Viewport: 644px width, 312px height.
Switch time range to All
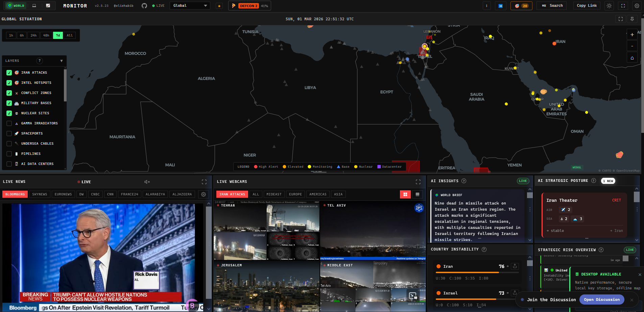pyautogui.click(x=70, y=35)
